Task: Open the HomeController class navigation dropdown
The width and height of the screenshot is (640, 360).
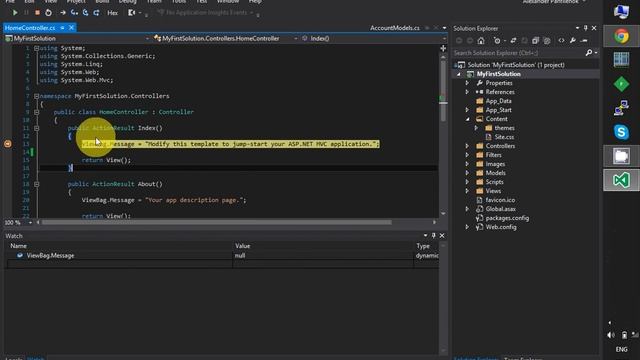Action: point(296,38)
